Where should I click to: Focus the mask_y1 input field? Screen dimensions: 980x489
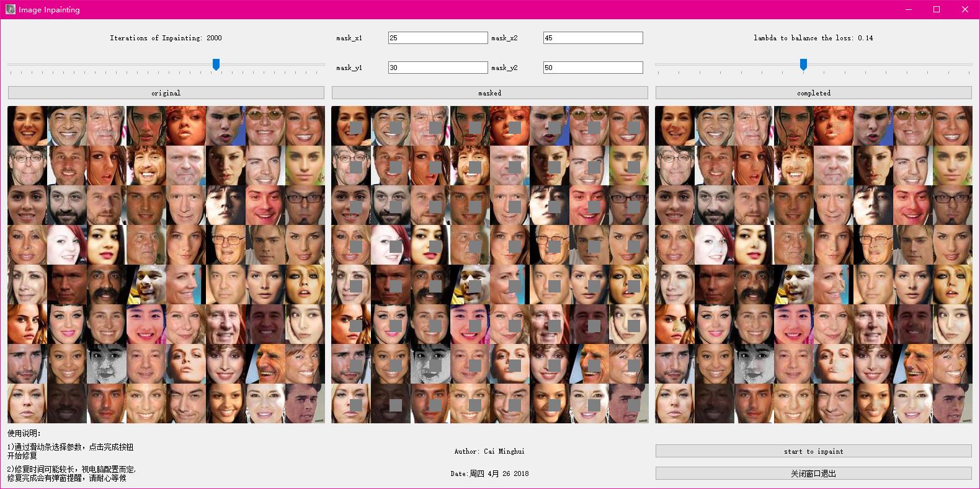438,68
